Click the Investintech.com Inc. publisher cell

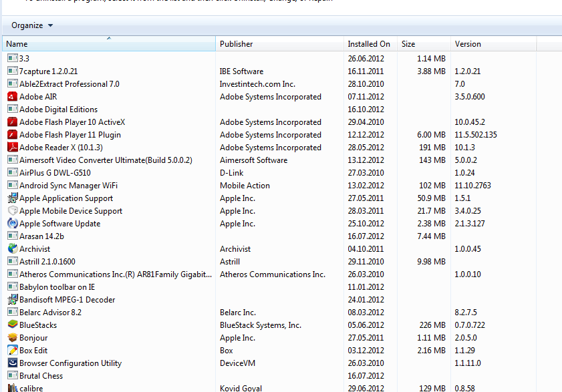click(x=257, y=84)
